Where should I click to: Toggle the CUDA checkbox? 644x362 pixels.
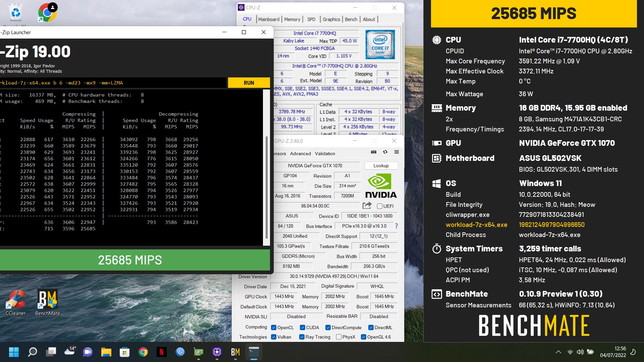coord(303,327)
